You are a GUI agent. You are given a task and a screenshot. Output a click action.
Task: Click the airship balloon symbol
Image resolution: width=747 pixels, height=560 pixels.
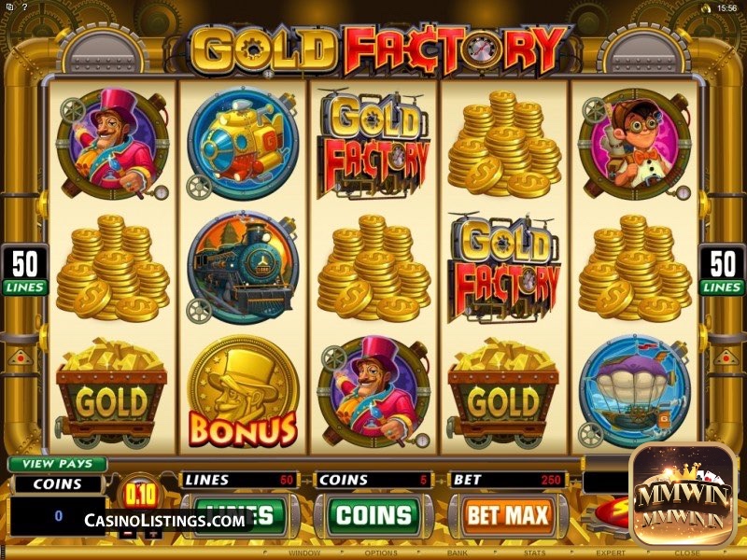pos(635,391)
